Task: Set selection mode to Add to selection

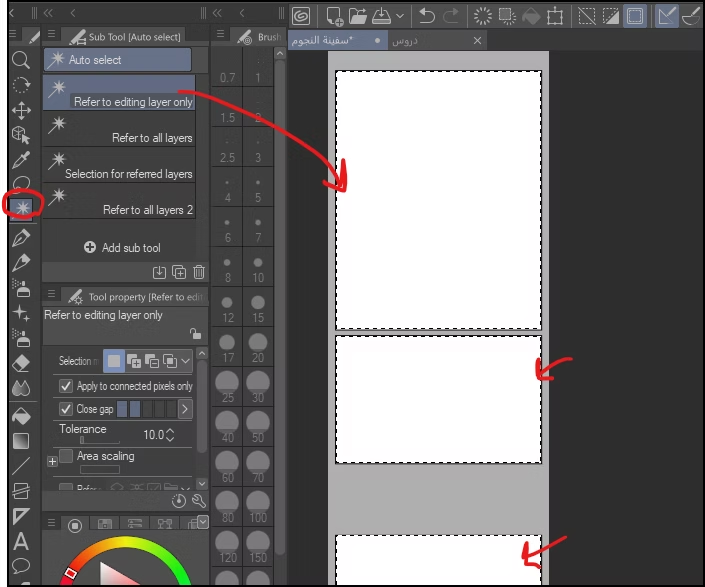Action: coord(134,361)
